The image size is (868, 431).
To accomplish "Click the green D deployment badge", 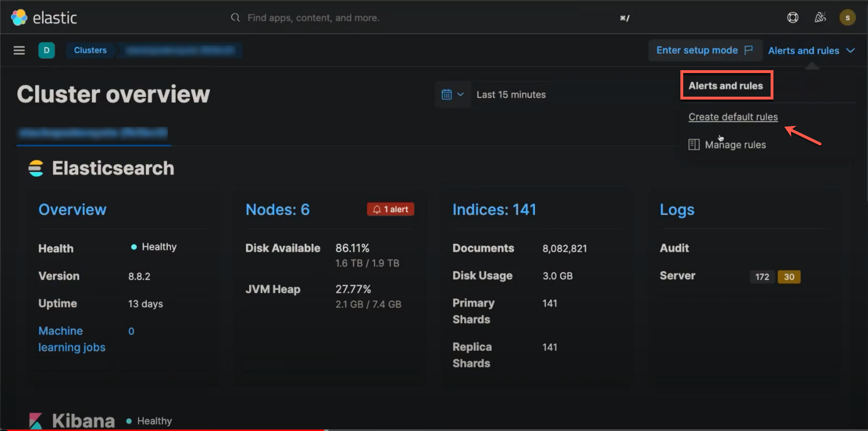I will click(x=47, y=50).
